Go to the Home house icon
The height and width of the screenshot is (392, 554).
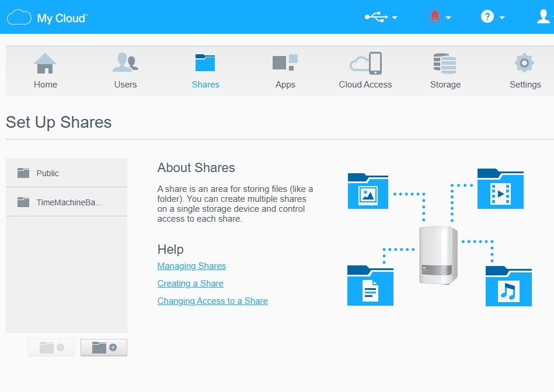coord(45,63)
